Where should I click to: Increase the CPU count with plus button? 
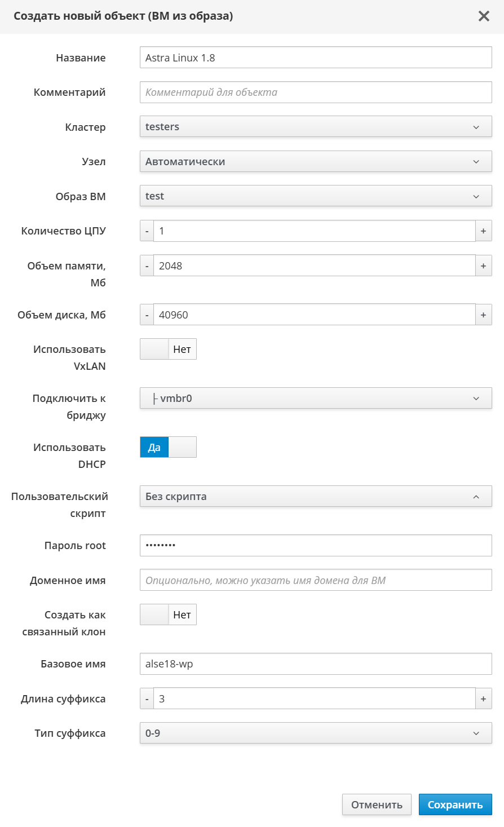click(483, 231)
